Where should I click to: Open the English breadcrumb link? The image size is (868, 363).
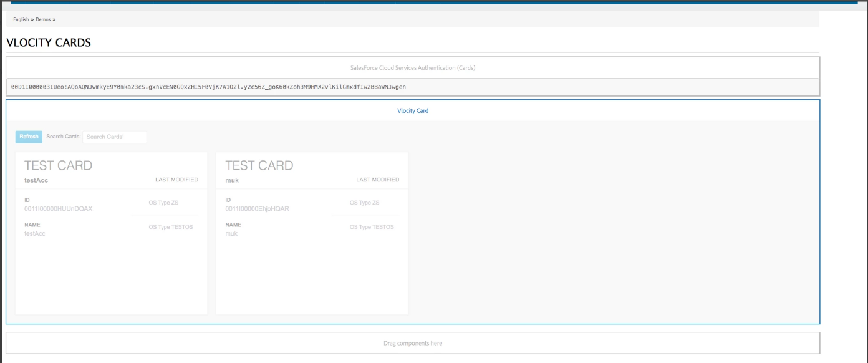(21, 19)
